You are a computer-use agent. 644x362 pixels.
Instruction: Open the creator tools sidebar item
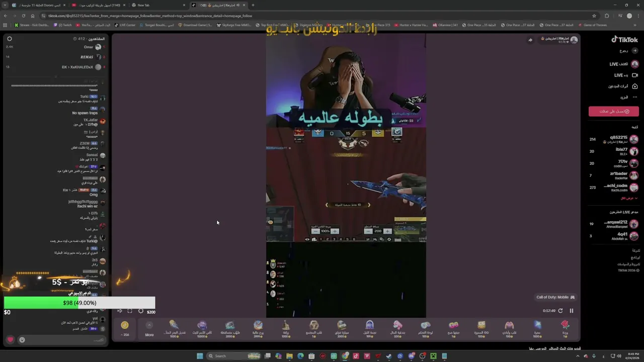(623, 86)
